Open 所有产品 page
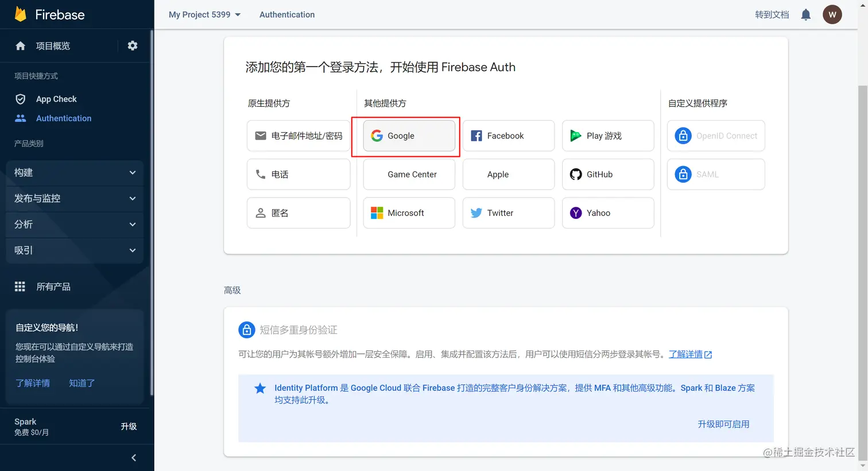 click(53, 287)
